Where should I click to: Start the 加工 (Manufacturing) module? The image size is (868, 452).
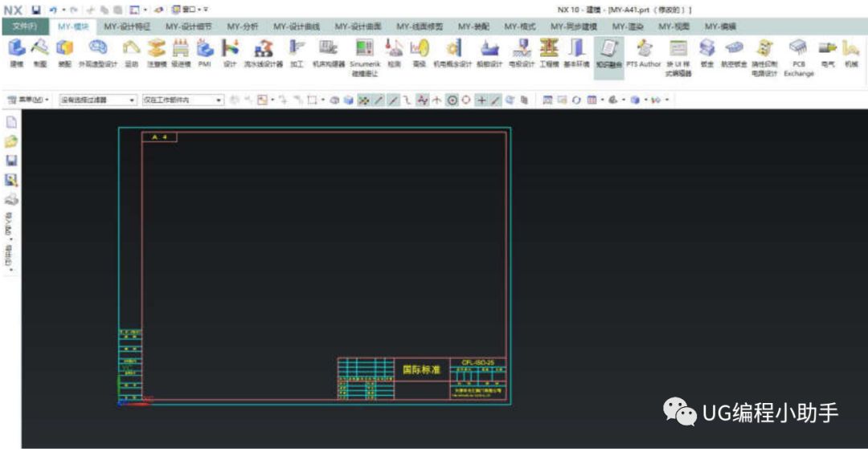pos(297,53)
